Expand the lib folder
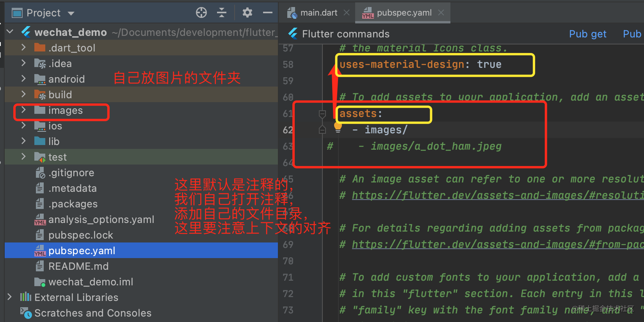 pyautogui.click(x=23, y=141)
